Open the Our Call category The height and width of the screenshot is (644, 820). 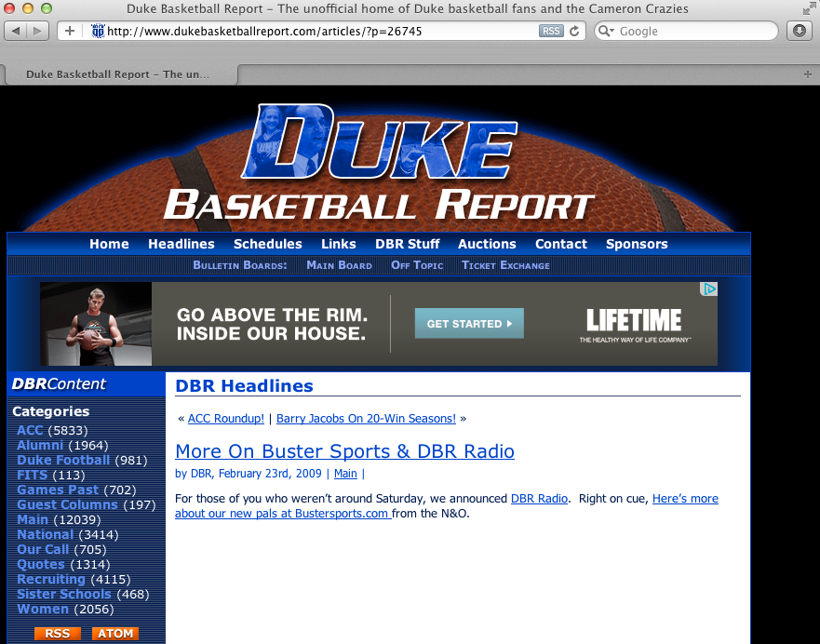[x=43, y=550]
